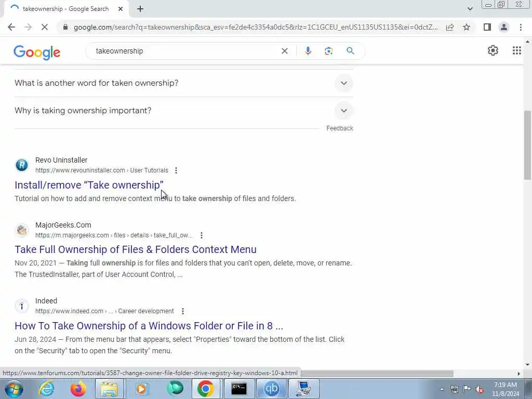Image resolution: width=532 pixels, height=399 pixels.
Task: Open Google quick settings gear
Action: click(x=493, y=50)
